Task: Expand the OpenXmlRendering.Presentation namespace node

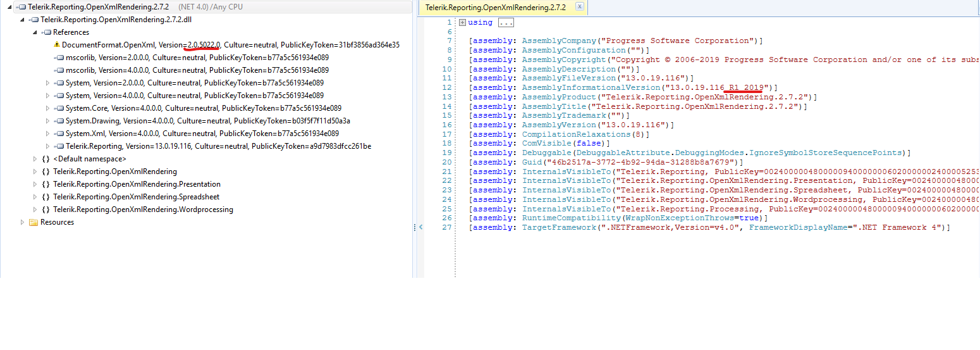Action: pyautogui.click(x=35, y=184)
